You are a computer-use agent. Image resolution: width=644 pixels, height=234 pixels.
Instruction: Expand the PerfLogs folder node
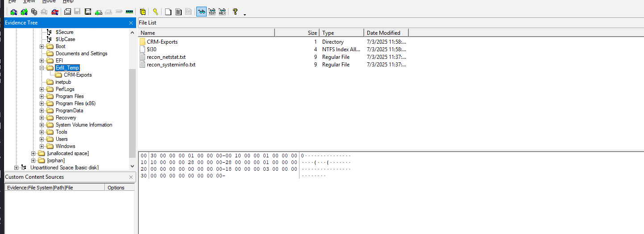[x=42, y=89]
